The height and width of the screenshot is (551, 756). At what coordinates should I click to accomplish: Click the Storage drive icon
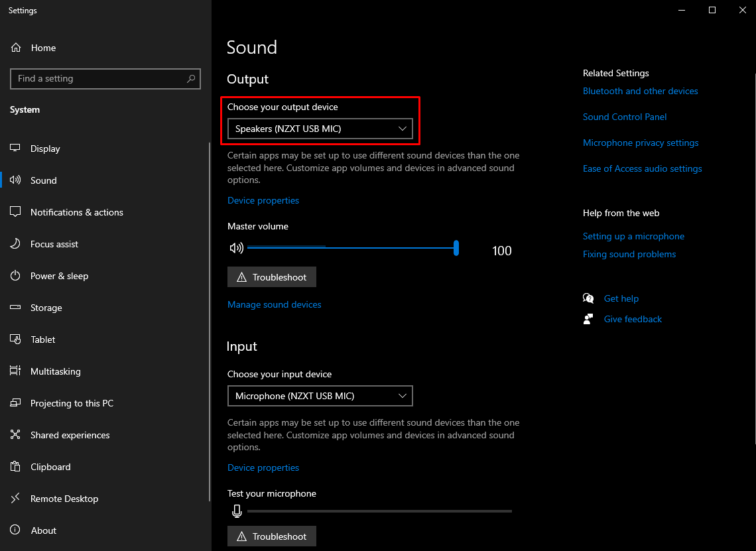pyautogui.click(x=15, y=307)
